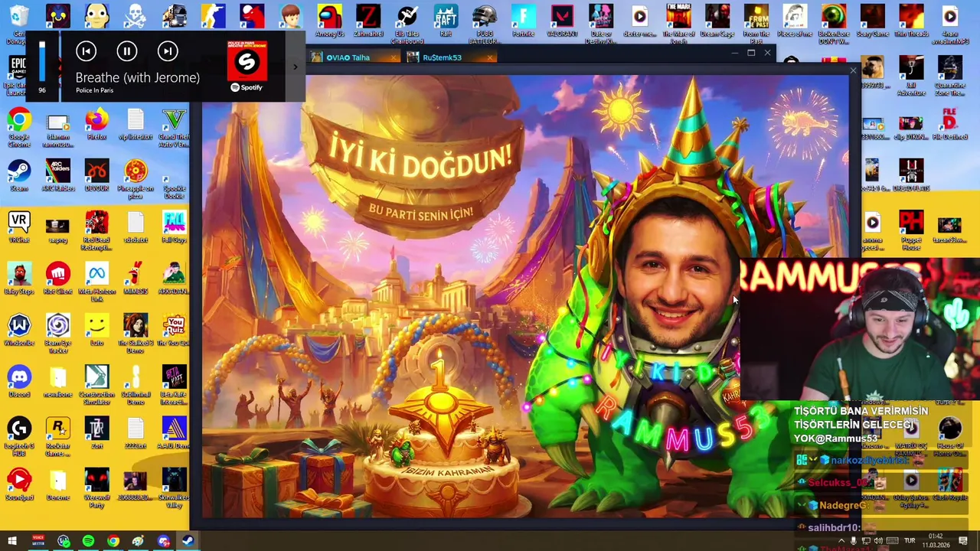Image resolution: width=980 pixels, height=551 pixels.
Task: Open Beam Eye Tracker shortcut
Action: click(57, 334)
